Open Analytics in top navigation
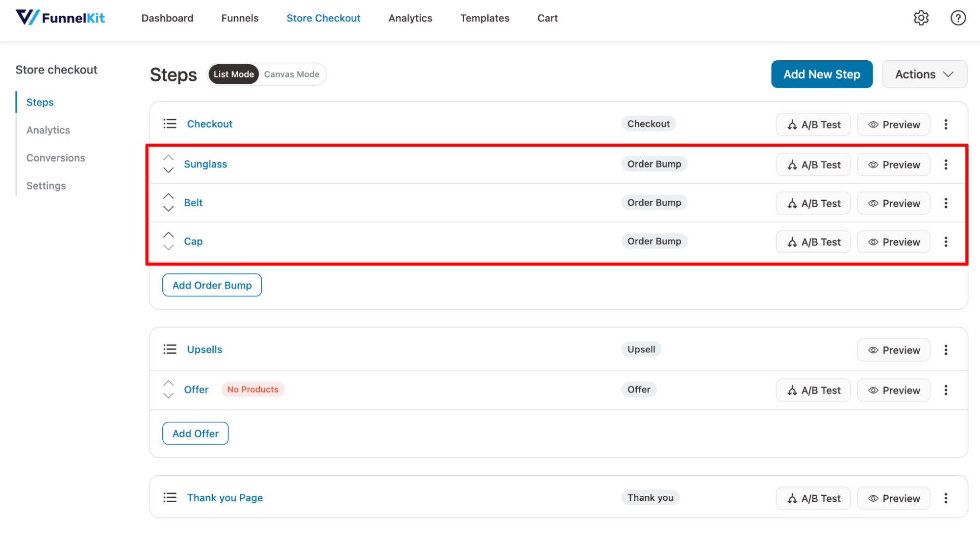980x560 pixels. click(x=410, y=18)
